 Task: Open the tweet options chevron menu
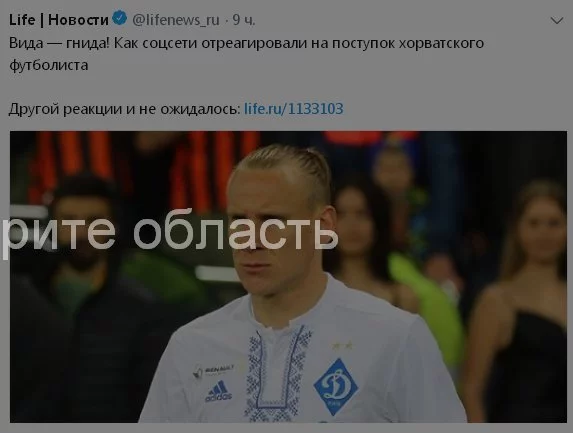[x=557, y=21]
